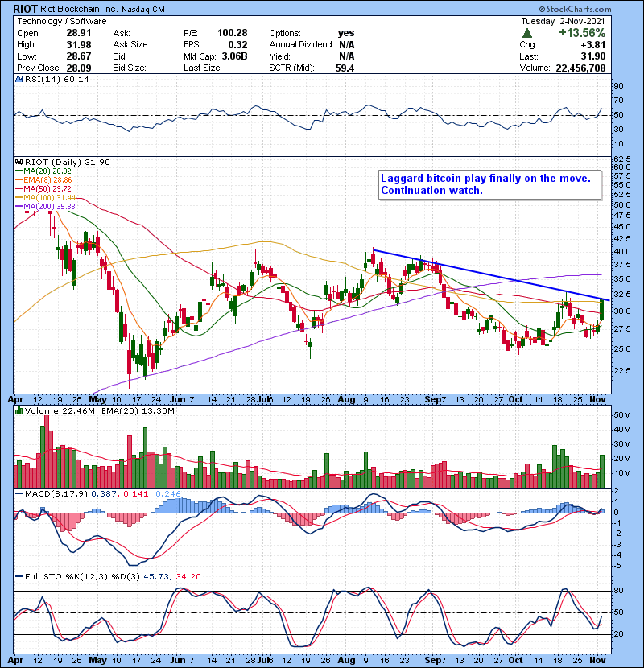Select the Volume value 22,456,708
This screenshot has width=644, height=668.
pos(580,68)
